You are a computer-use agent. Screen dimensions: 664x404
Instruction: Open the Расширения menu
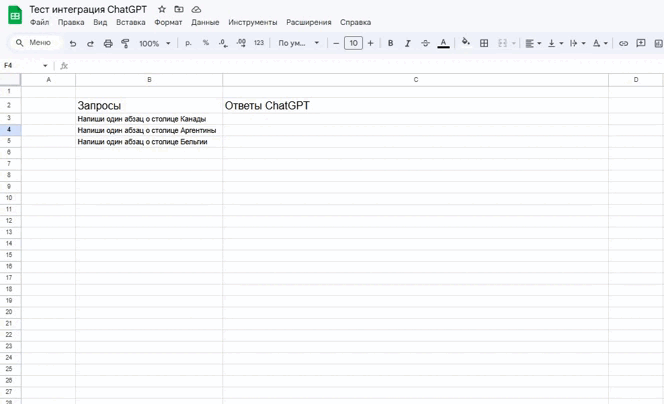308,22
